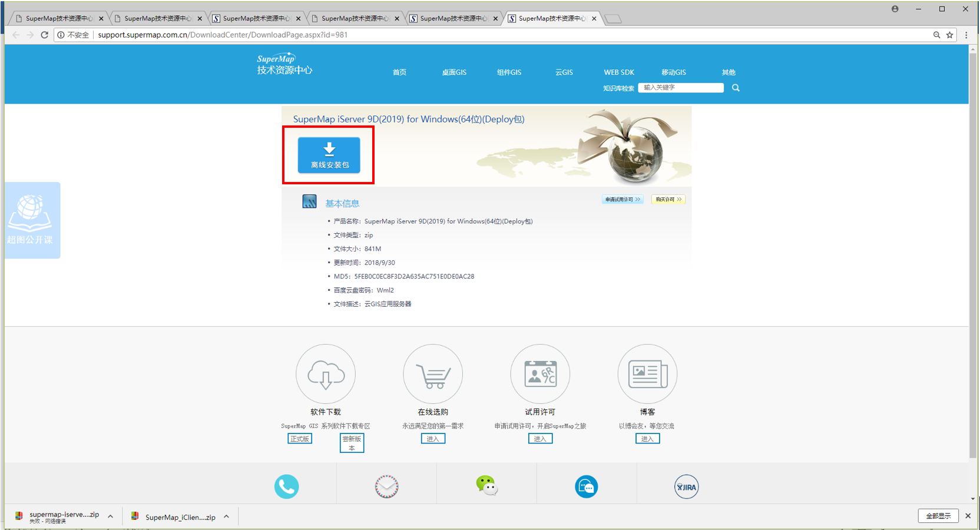Viewport: 980px width, 530px height.
Task: Open the Chrome three-dot menu
Action: pyautogui.click(x=966, y=35)
